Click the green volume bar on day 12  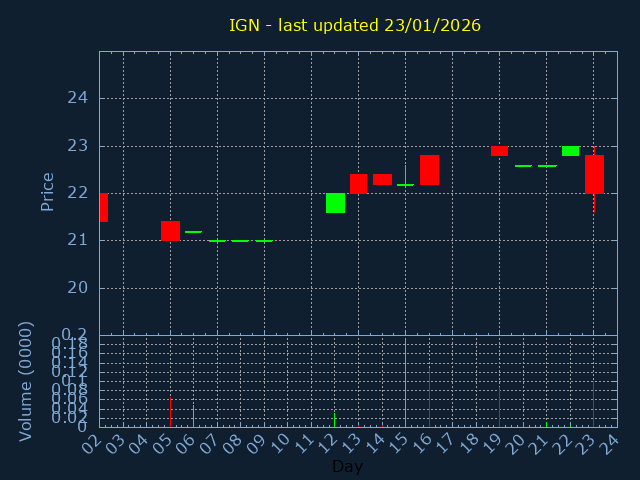tap(335, 420)
